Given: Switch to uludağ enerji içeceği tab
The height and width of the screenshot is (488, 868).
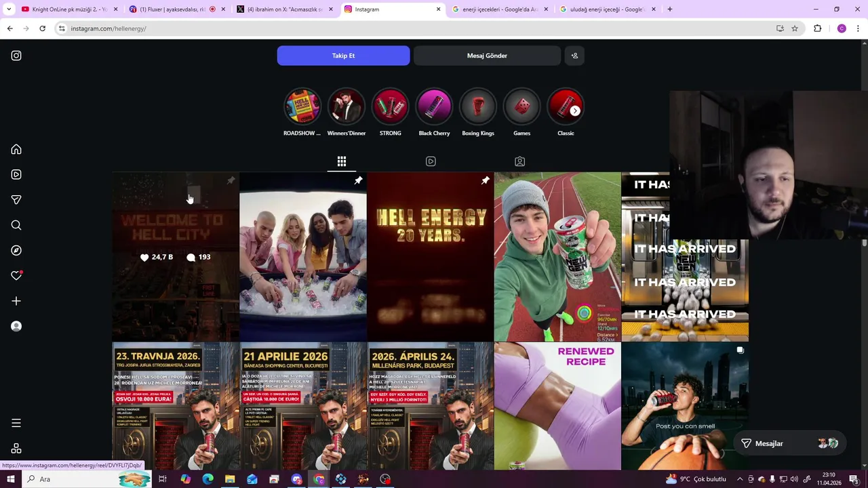Looking at the screenshot, I should 608,9.
